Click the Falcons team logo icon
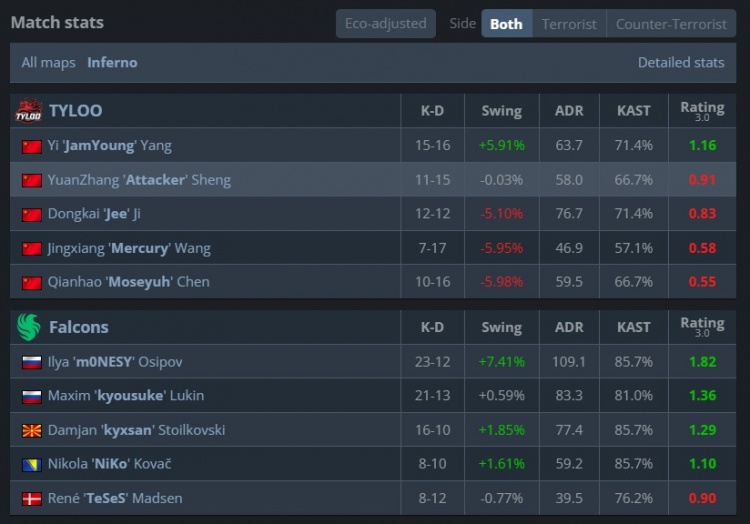This screenshot has width=750, height=524. (x=28, y=327)
